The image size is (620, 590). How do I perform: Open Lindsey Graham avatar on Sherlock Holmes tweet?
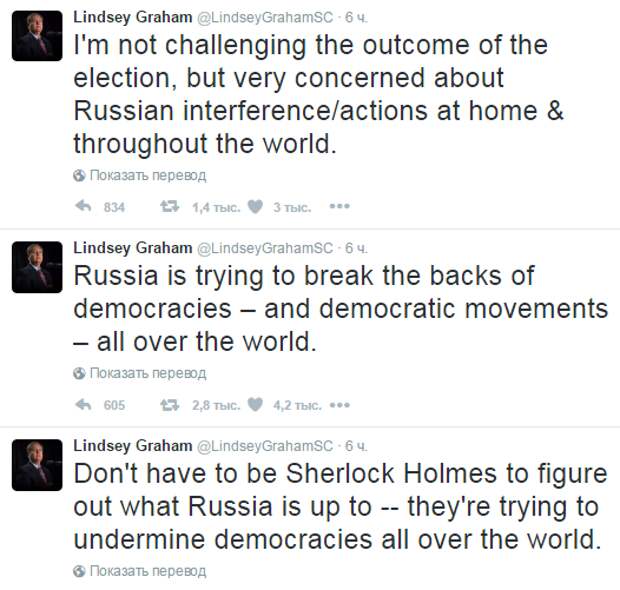tap(37, 465)
